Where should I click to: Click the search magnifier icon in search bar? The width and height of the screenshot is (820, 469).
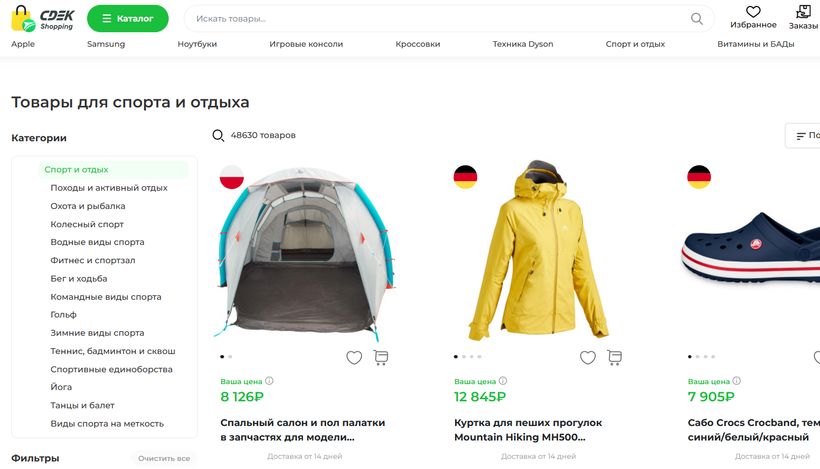(x=697, y=19)
